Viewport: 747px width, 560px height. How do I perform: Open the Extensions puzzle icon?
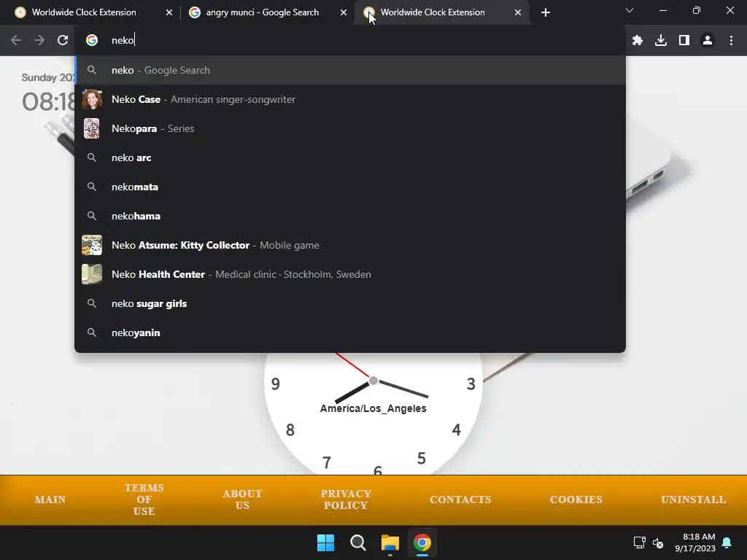[x=638, y=41]
